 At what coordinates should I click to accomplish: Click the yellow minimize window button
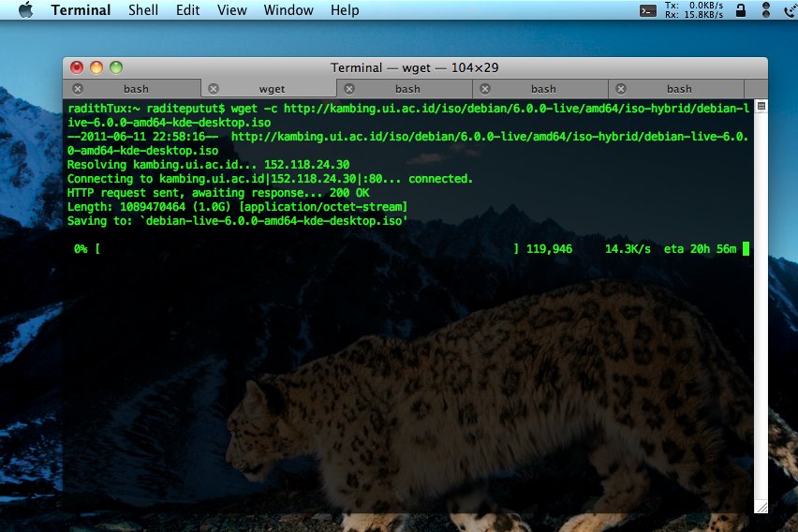pos(96,67)
